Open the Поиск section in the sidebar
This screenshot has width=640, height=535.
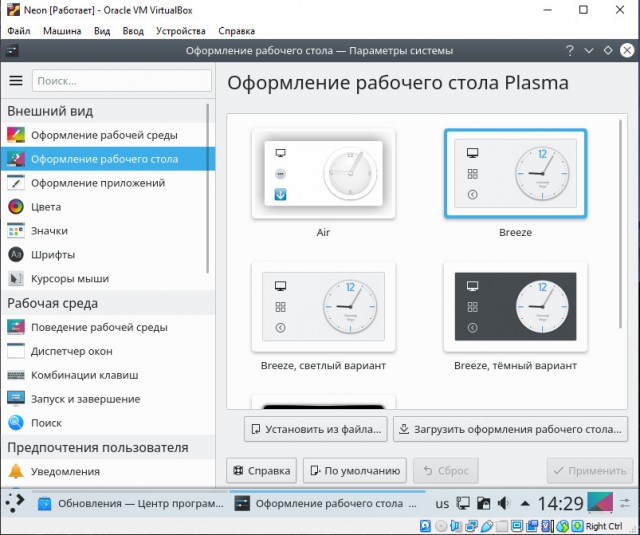coord(108,423)
